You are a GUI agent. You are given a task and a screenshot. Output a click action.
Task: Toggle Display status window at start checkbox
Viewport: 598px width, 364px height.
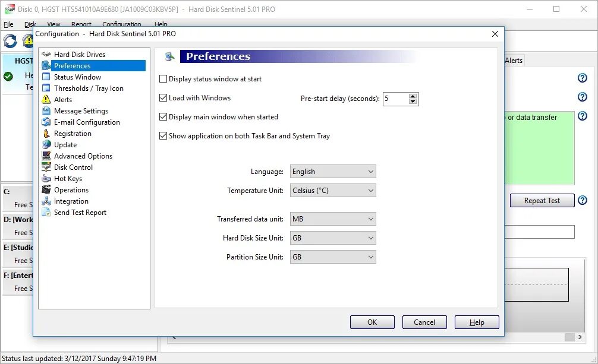pyautogui.click(x=163, y=79)
